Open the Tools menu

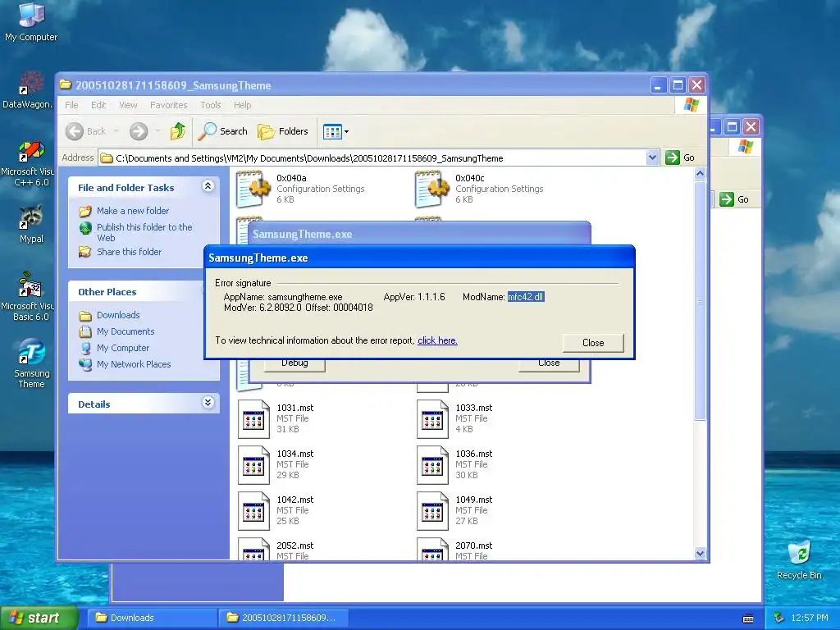pyautogui.click(x=211, y=105)
